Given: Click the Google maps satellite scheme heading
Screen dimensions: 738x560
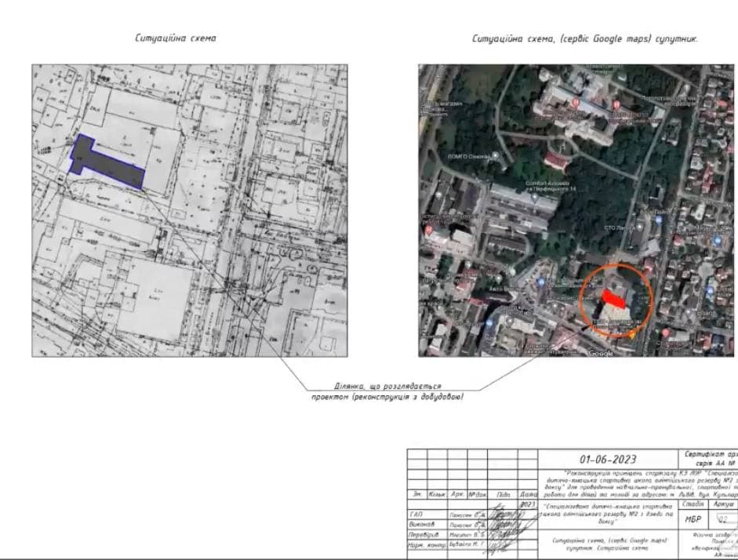Looking at the screenshot, I should click(x=584, y=38).
